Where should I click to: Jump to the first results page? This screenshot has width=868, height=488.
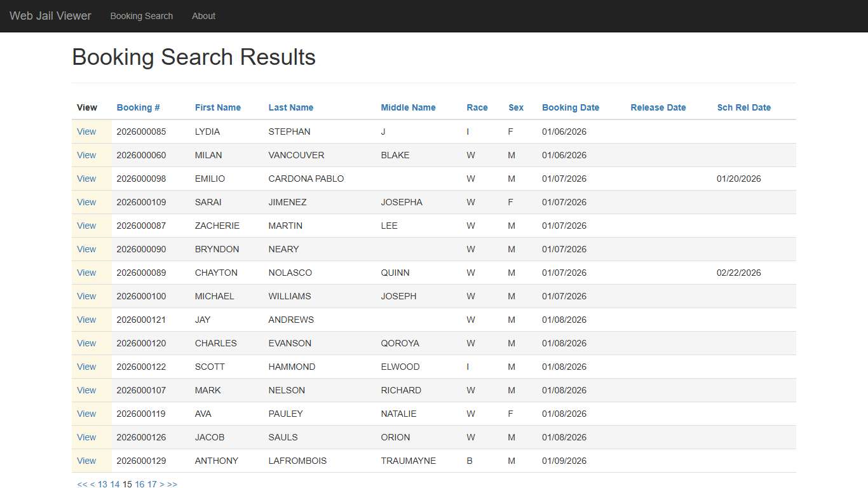coord(81,484)
